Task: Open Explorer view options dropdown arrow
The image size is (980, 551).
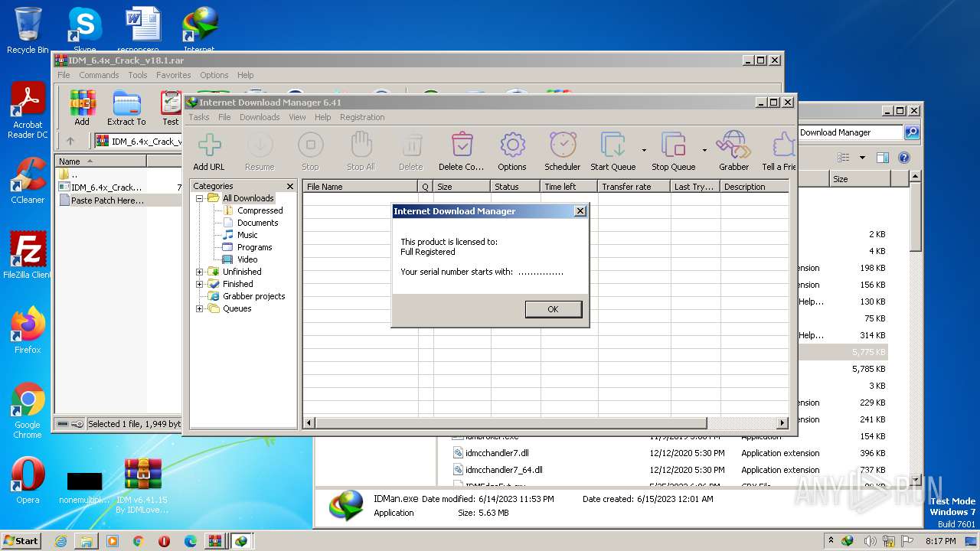Action: pos(862,158)
